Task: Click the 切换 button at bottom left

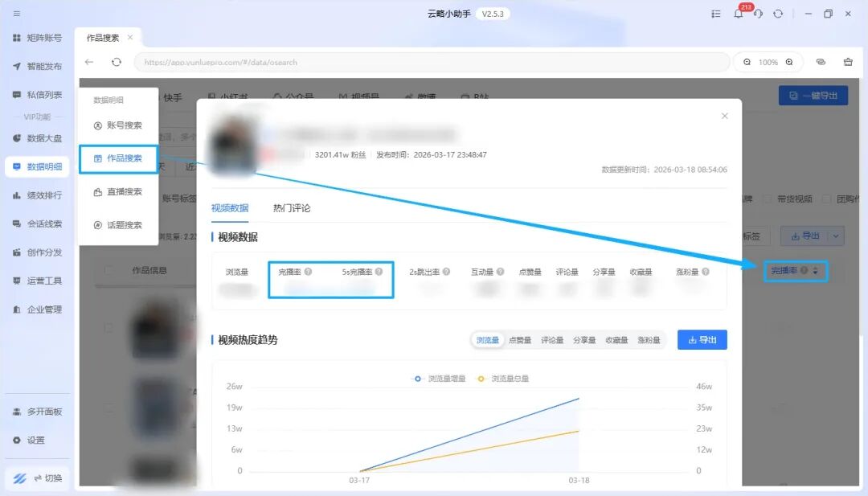Action: point(38,478)
